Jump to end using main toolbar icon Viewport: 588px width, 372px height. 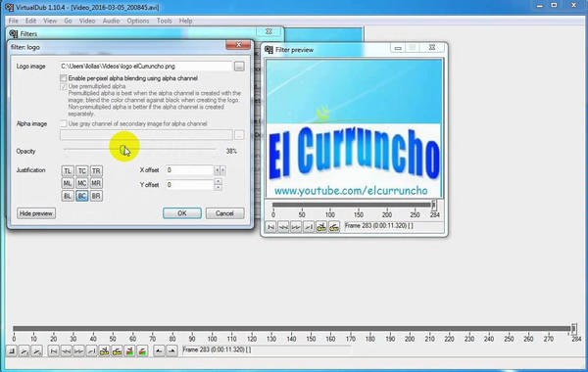coord(91,351)
